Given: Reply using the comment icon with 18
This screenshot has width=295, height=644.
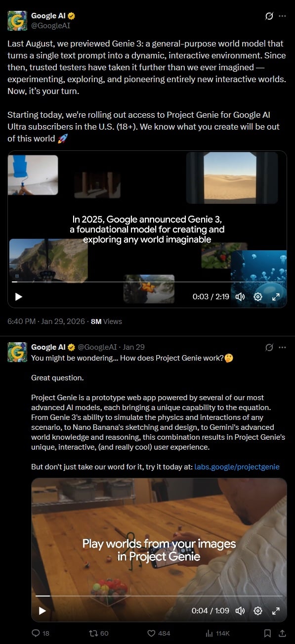Looking at the screenshot, I should pyautogui.click(x=40, y=633).
